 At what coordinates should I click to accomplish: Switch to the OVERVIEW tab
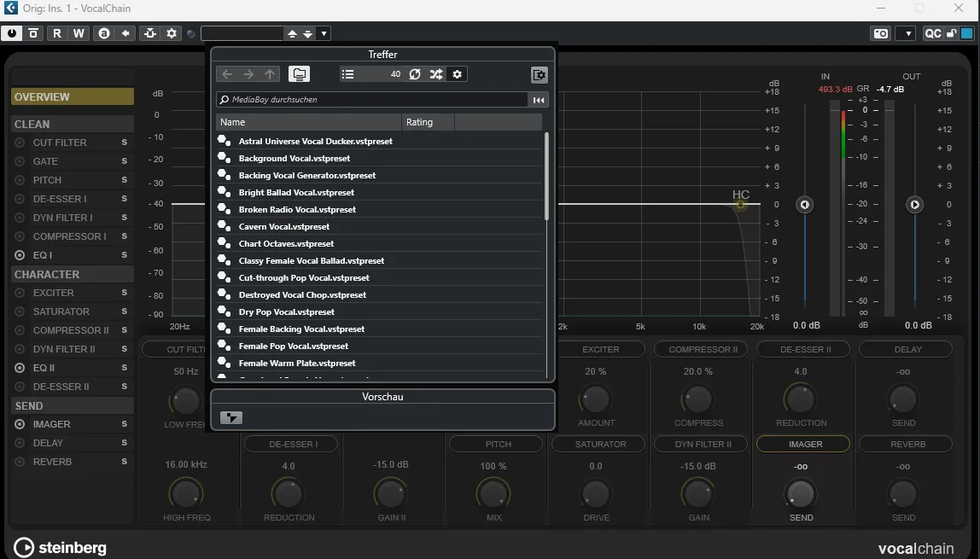(73, 96)
